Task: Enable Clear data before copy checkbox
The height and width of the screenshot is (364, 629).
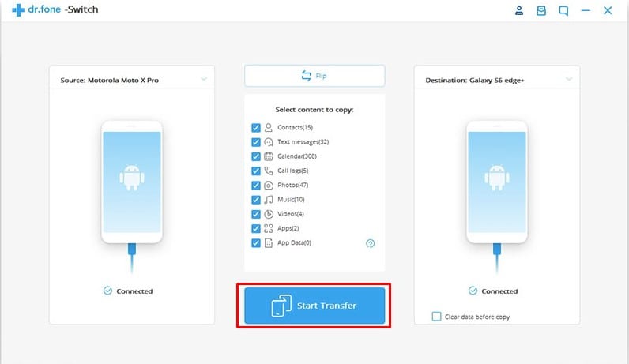Action: coord(436,317)
